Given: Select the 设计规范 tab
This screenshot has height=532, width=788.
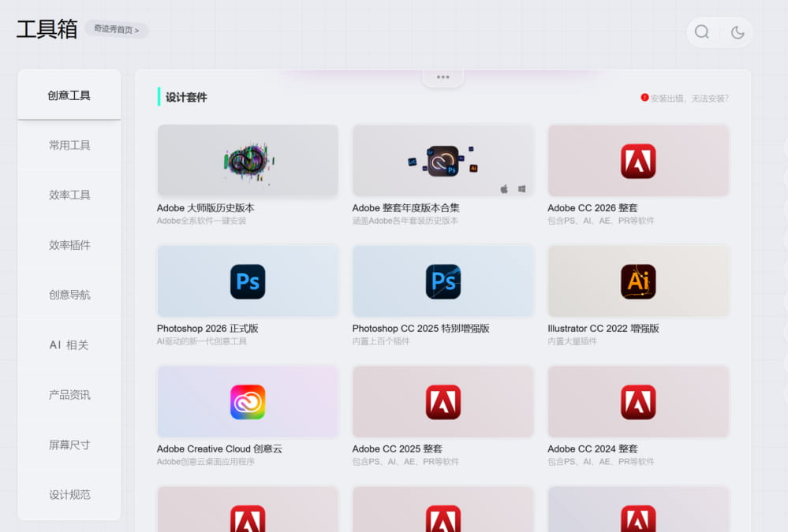Looking at the screenshot, I should (x=69, y=494).
